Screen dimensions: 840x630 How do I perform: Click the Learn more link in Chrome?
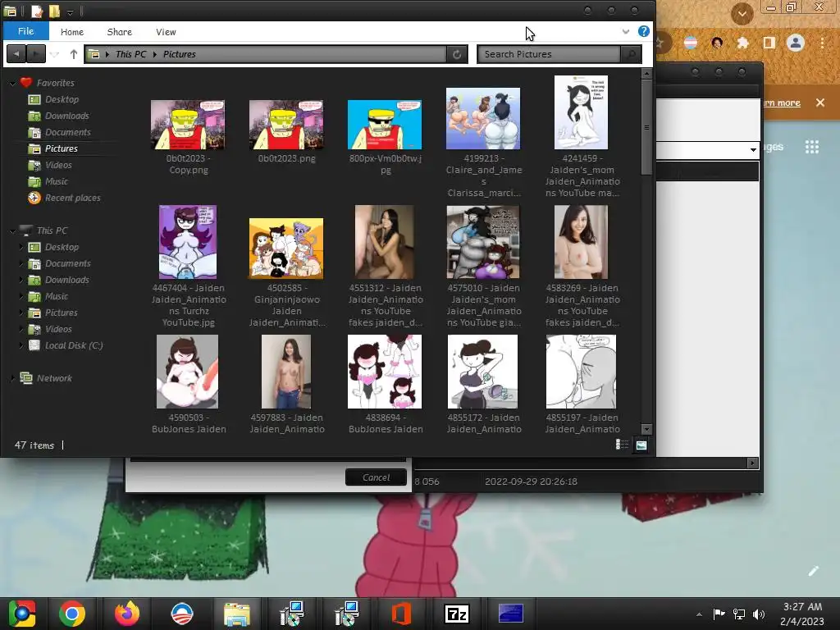(x=782, y=103)
